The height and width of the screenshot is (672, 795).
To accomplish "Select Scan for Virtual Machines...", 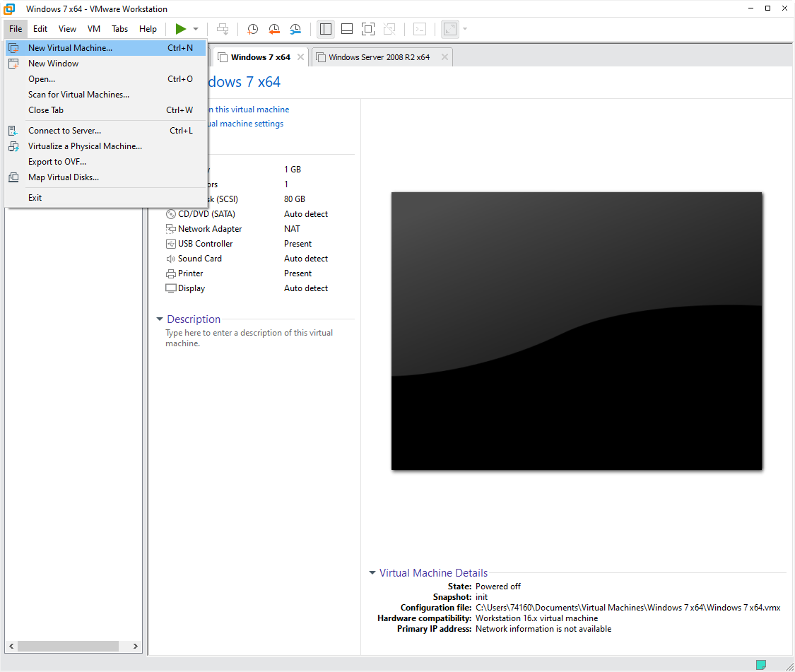I will click(106, 95).
